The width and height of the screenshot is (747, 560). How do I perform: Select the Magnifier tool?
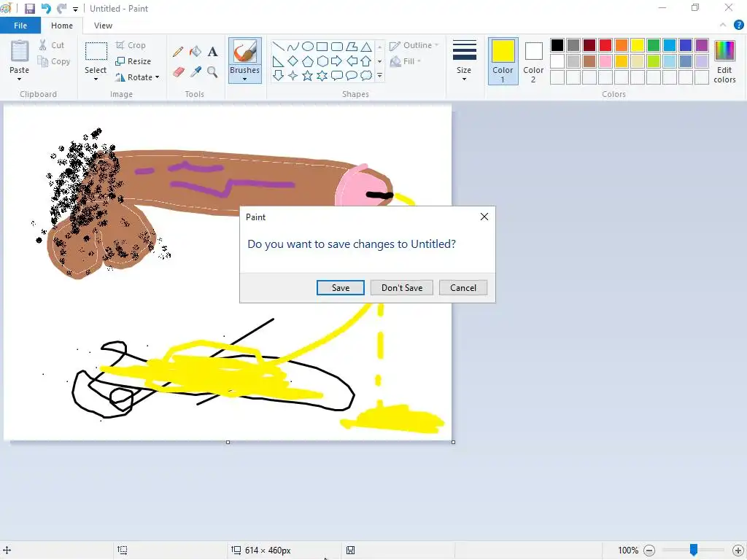212,72
